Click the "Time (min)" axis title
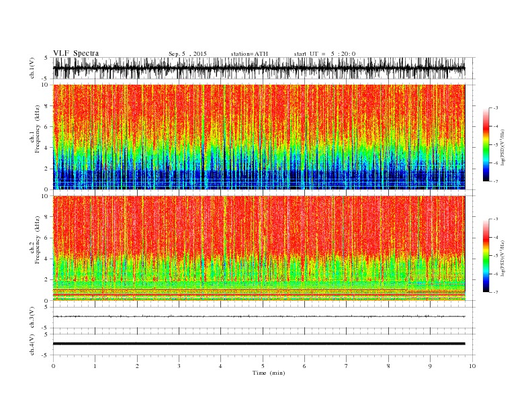Screen dimensions: 532x411 click(x=269, y=373)
